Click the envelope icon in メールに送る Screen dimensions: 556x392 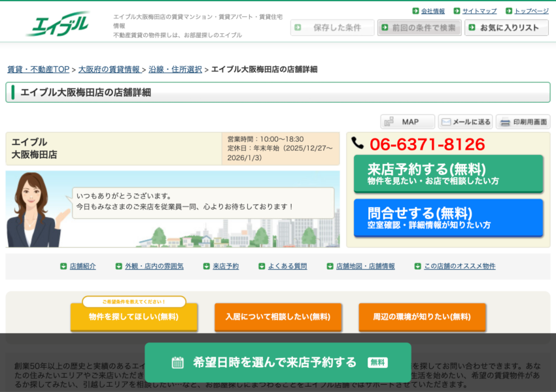tap(446, 122)
